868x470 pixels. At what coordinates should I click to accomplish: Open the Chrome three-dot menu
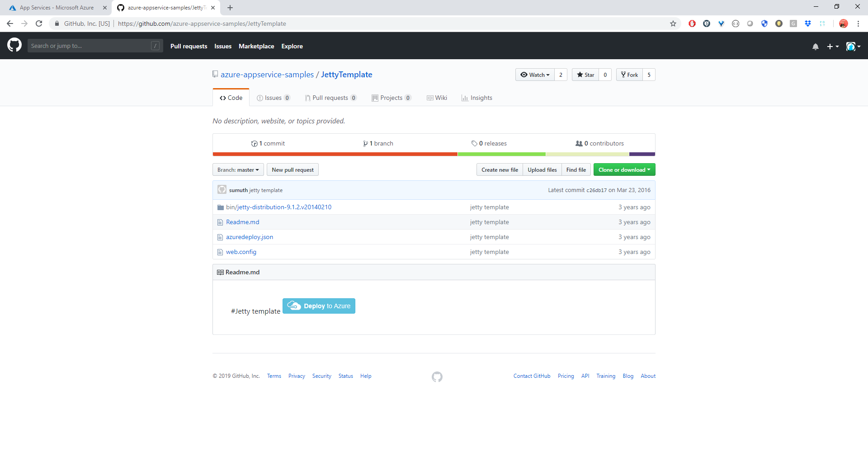point(858,23)
